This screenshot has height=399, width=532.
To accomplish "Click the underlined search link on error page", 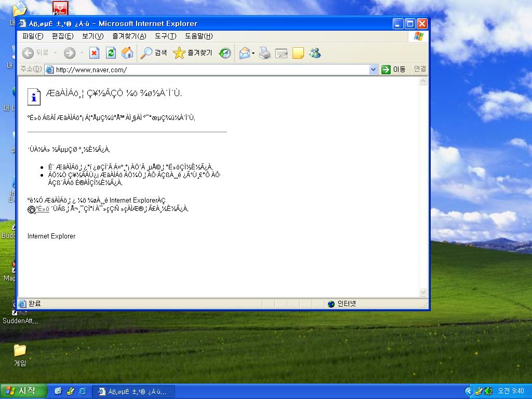I will click(x=43, y=209).
